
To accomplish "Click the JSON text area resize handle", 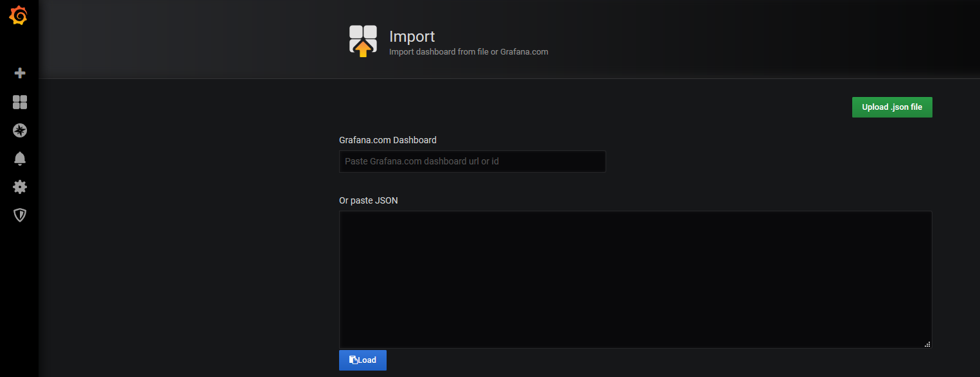I will [x=927, y=344].
